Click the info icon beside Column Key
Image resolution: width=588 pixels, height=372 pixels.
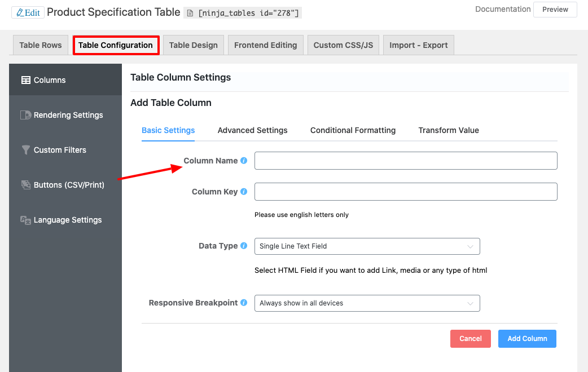(x=243, y=191)
